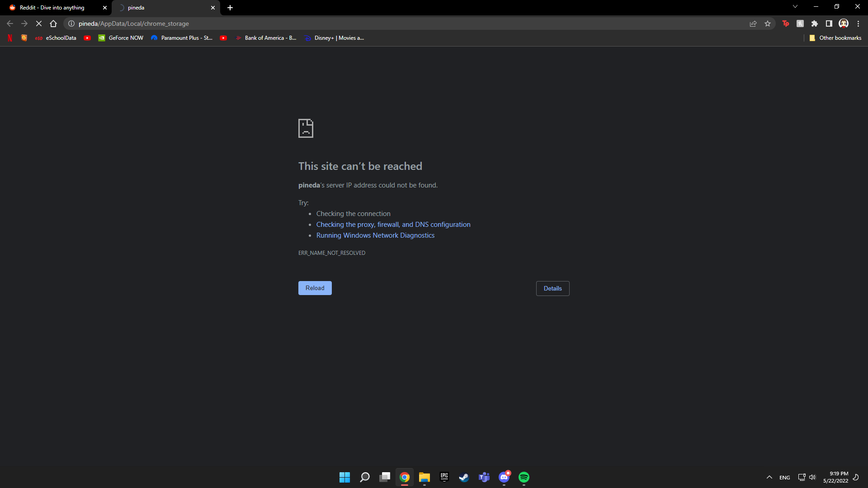Click the Details button

(x=552, y=288)
